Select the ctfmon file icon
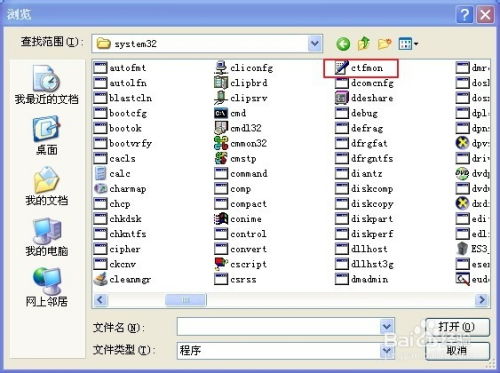This screenshot has width=500, height=373. tap(342, 68)
